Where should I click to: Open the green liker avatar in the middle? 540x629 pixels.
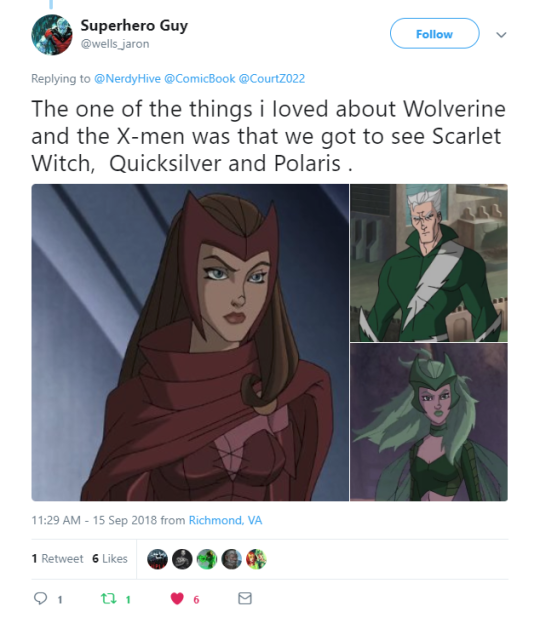pos(207,559)
